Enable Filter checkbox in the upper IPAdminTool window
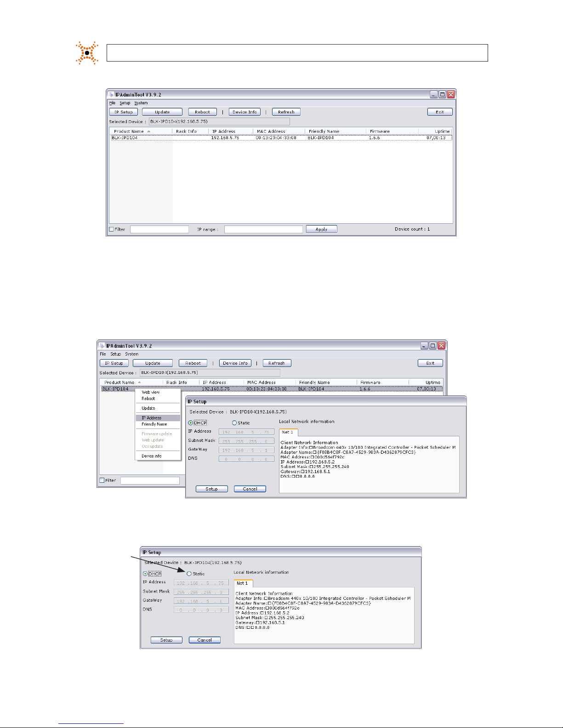Image resolution: width=563 pixels, height=728 pixels. [111, 229]
